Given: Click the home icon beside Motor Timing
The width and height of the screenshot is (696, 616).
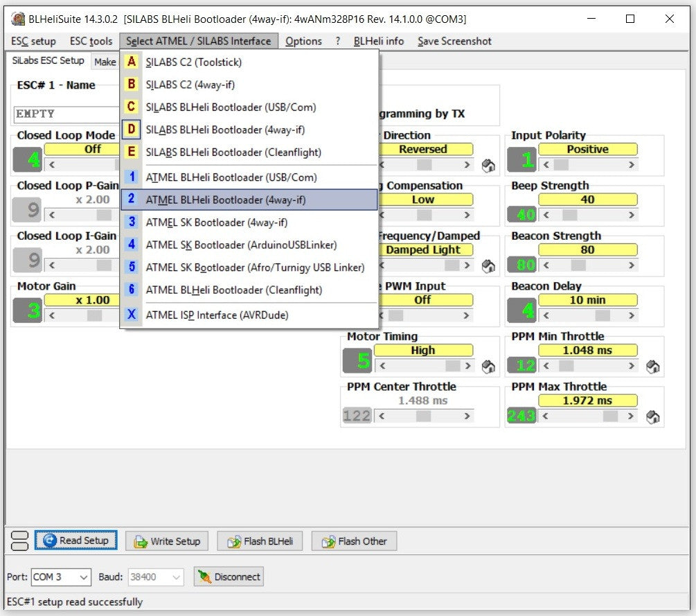Looking at the screenshot, I should point(488,367).
